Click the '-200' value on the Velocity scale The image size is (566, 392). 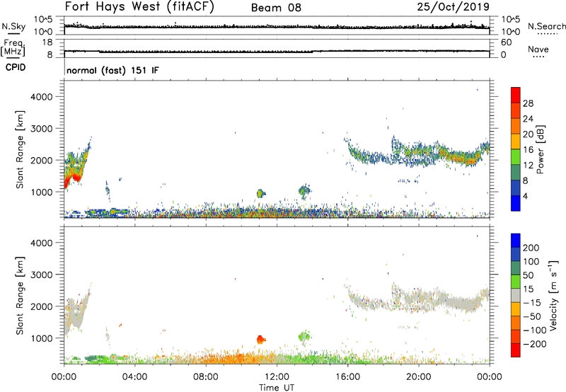(534, 344)
